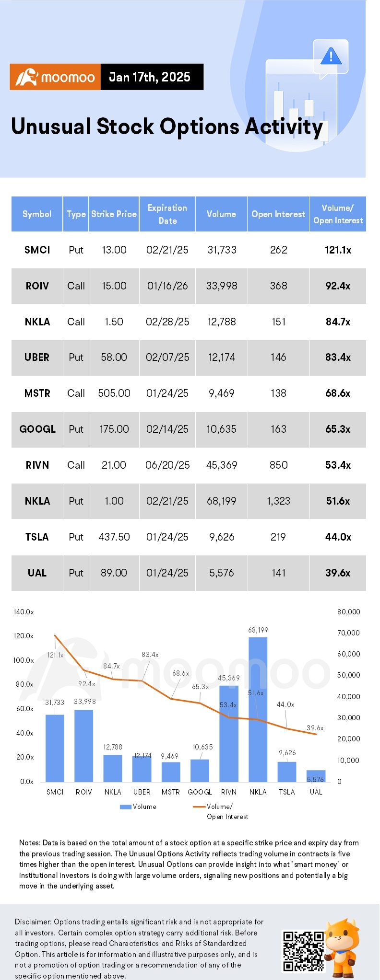Click the RIVN bar labeled 45,369

click(x=229, y=734)
